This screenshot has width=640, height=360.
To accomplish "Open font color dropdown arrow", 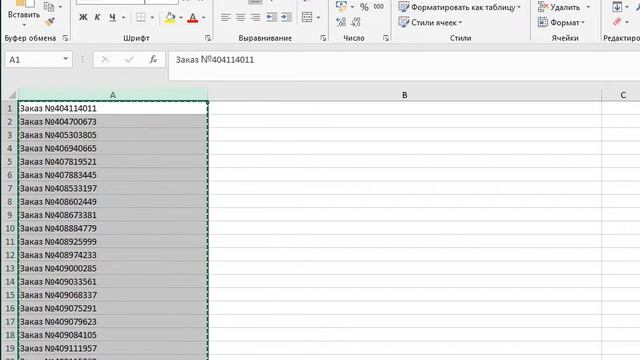I will click(x=204, y=18).
